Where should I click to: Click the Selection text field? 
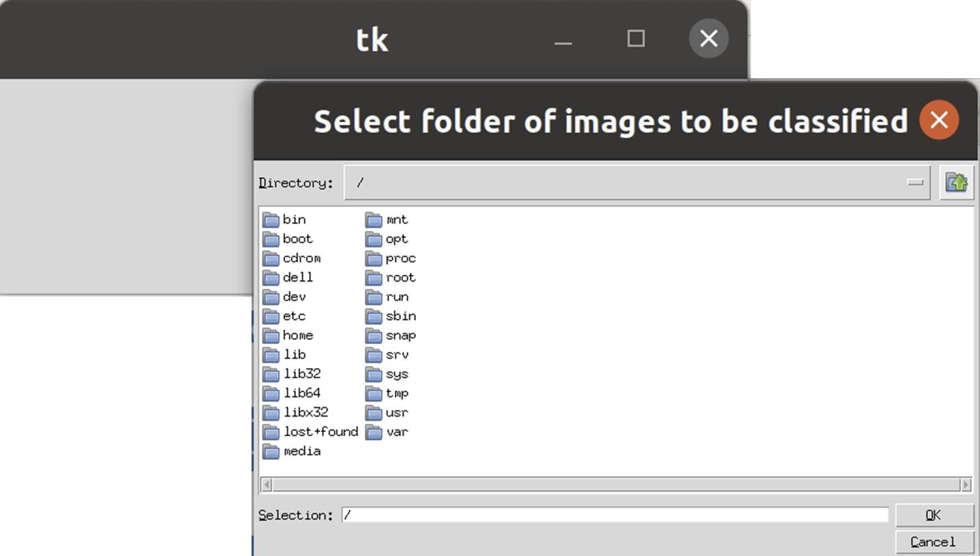pyautogui.click(x=615, y=515)
